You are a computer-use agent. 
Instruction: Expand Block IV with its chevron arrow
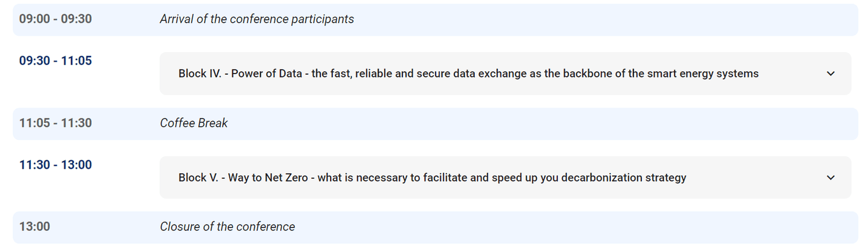(830, 74)
